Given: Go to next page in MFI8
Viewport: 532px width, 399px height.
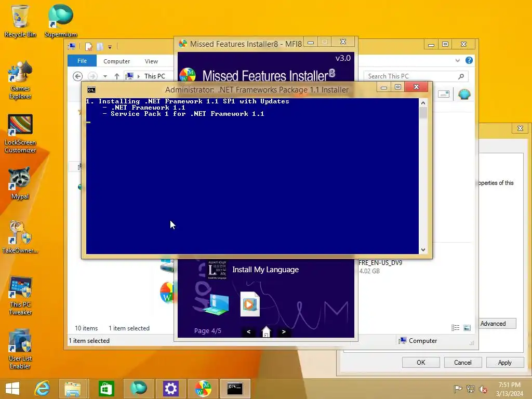Looking at the screenshot, I should [284, 331].
